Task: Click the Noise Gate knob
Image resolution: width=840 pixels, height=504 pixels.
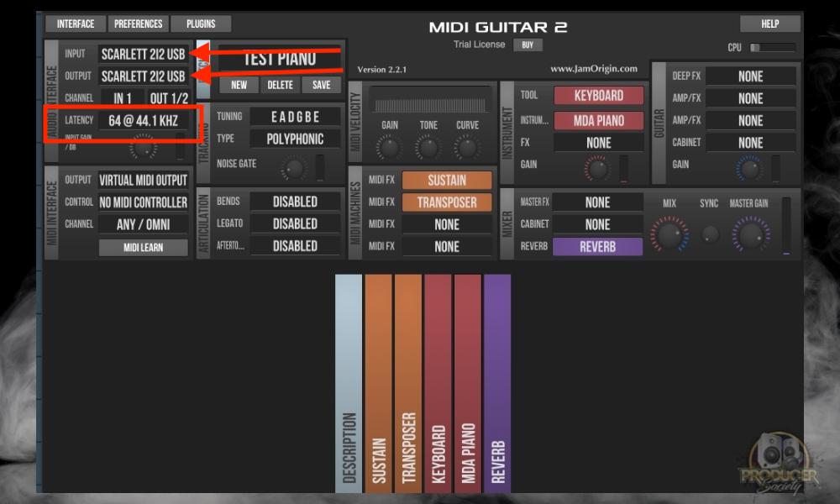Action: pyautogui.click(x=294, y=168)
